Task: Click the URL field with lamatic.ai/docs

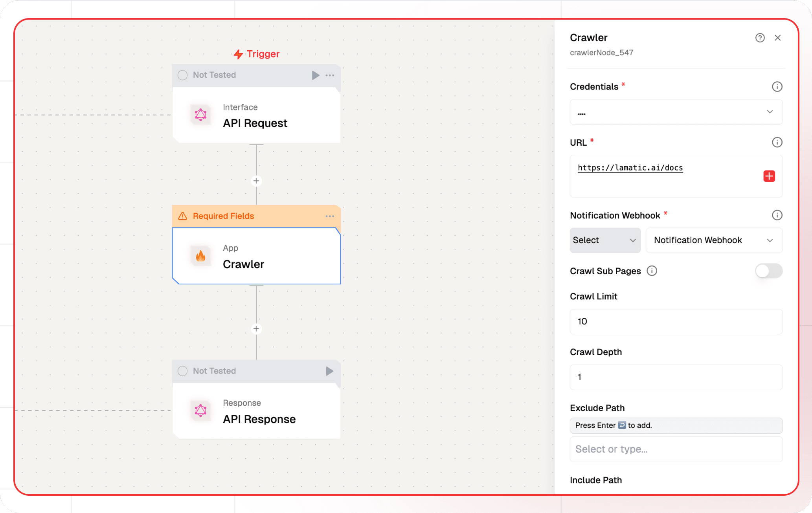Action: click(676, 176)
